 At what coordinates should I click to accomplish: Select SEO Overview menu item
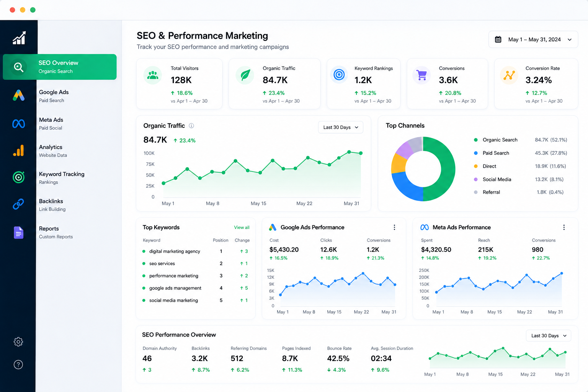click(60, 67)
